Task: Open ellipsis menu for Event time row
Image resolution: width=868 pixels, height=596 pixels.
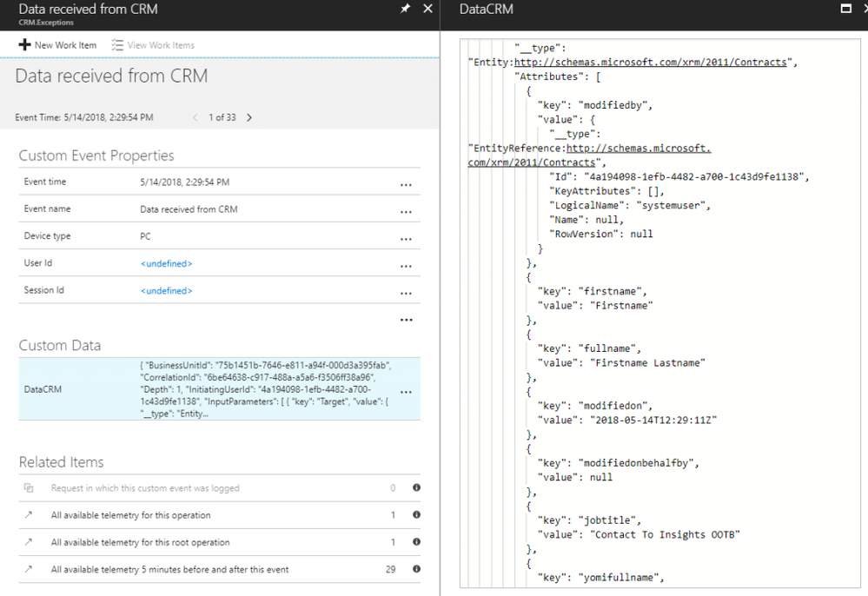Action: click(x=406, y=185)
